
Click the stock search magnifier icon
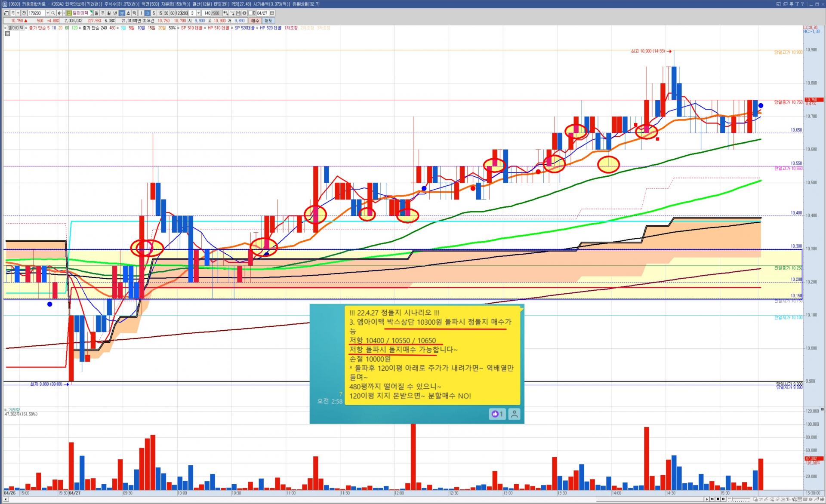pos(53,13)
